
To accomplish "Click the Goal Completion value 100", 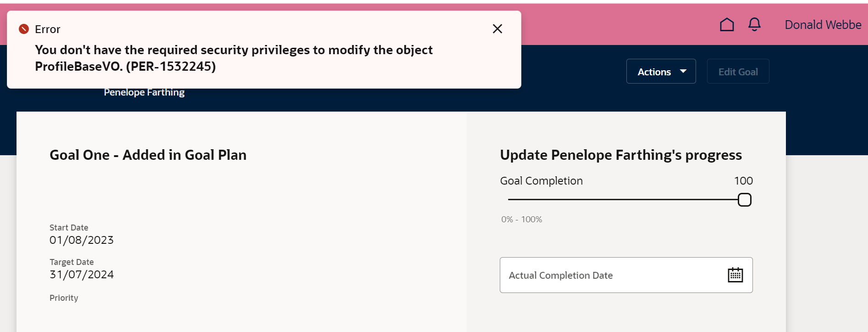I will click(743, 180).
